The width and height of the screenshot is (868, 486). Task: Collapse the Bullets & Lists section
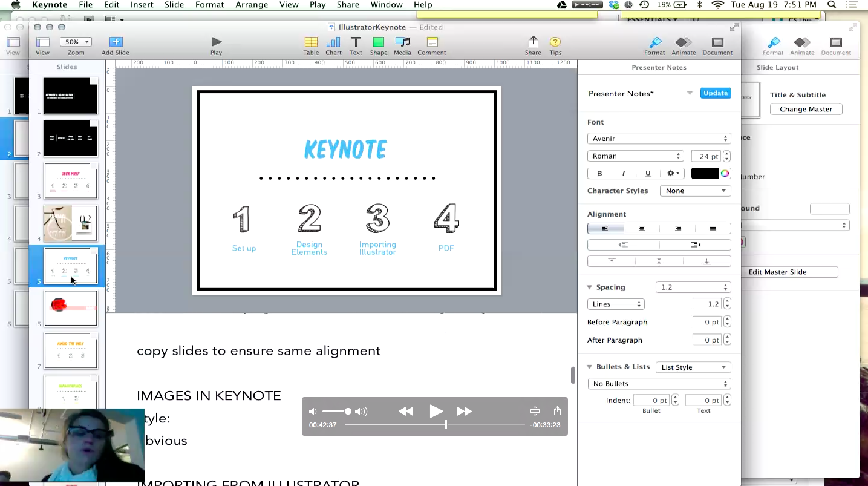590,367
